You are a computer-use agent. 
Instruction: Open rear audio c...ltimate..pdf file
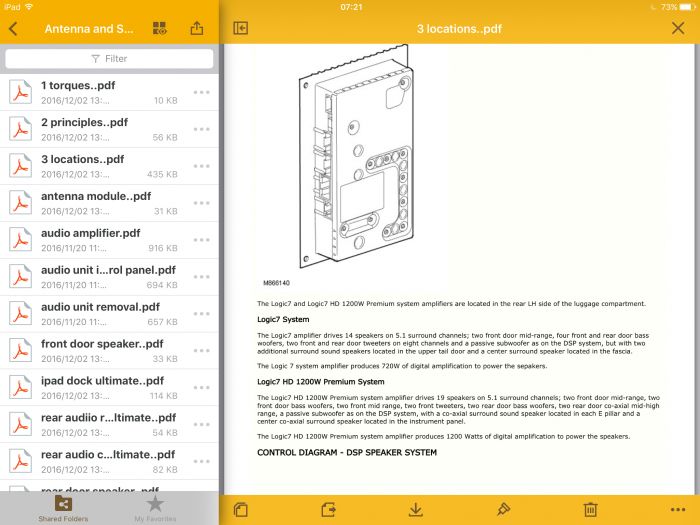pyautogui.click(x=109, y=462)
